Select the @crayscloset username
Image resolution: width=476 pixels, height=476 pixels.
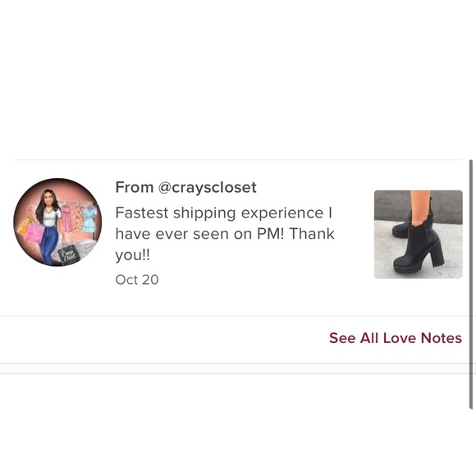[207, 187]
